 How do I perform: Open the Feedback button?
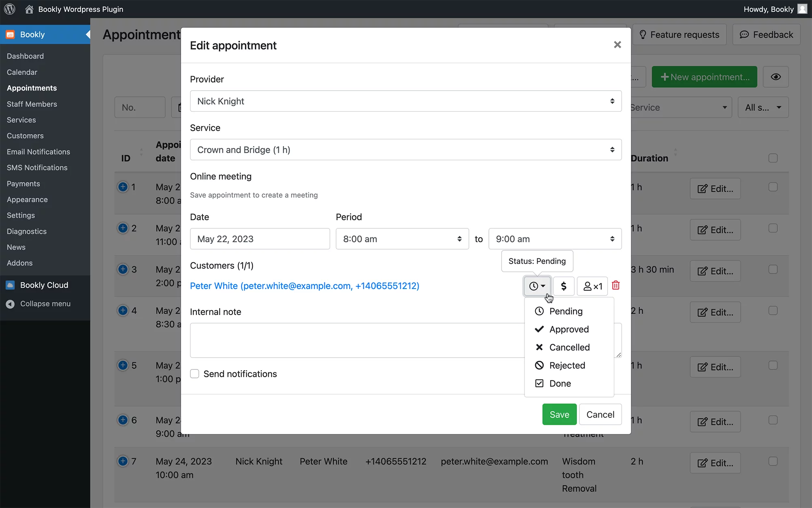[x=766, y=35]
